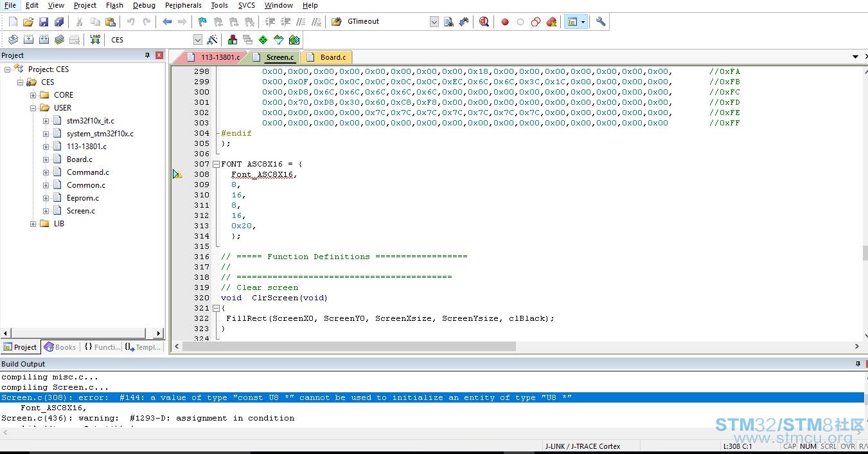Open the editor tab list dropdown arrow
This screenshot has height=454, width=868.
pos(855,57)
